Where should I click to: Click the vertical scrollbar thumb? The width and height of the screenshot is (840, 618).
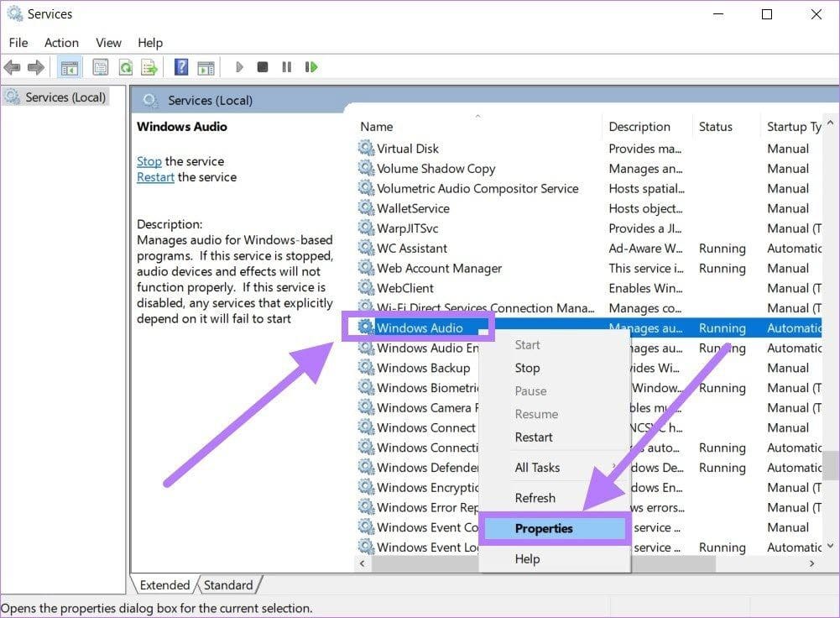pyautogui.click(x=831, y=464)
